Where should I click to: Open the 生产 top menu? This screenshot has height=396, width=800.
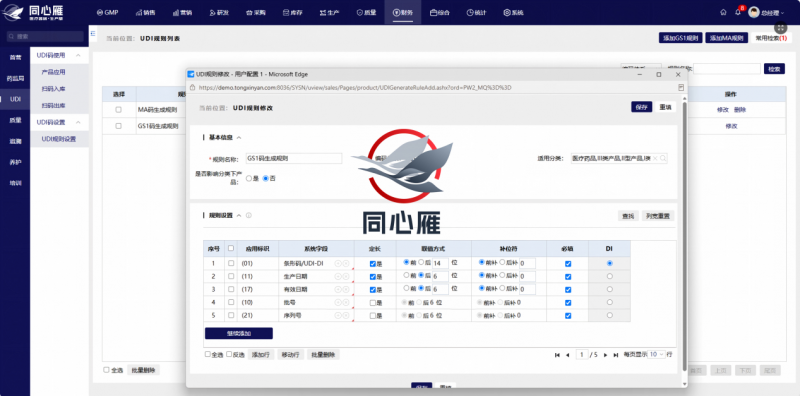click(330, 13)
